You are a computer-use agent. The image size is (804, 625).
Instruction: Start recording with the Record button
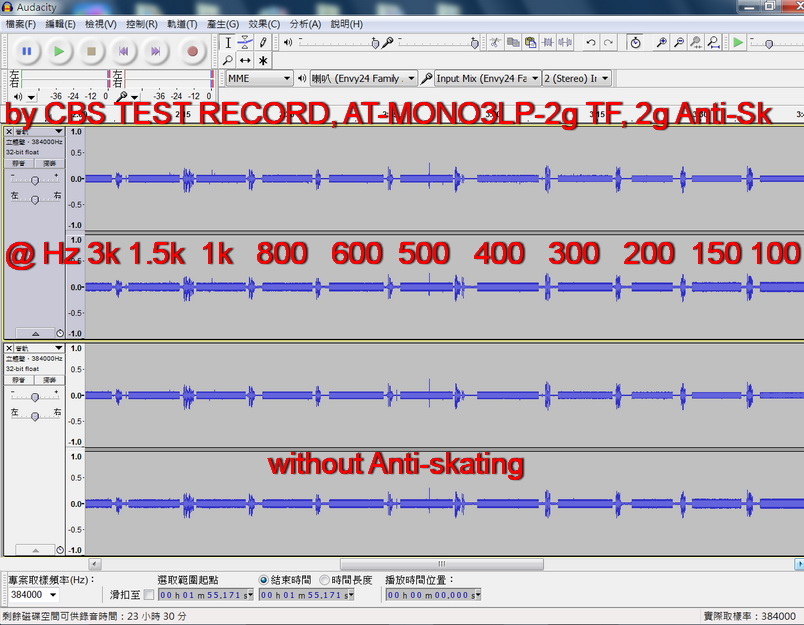pos(192,51)
